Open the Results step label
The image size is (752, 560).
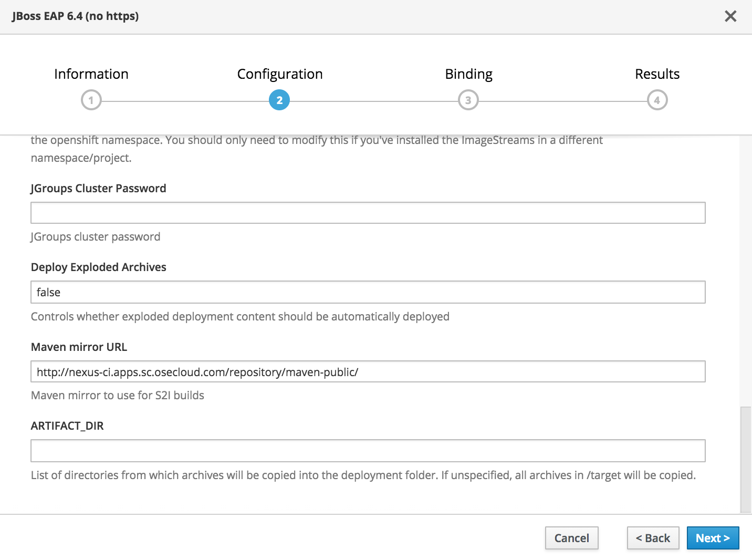657,74
